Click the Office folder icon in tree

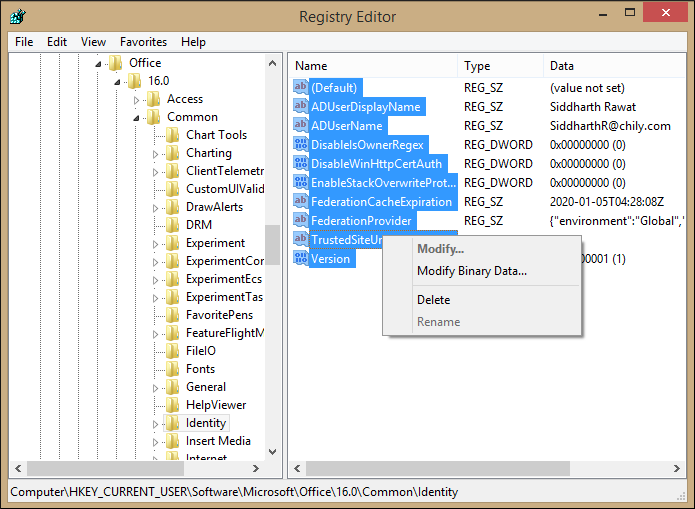(116, 63)
